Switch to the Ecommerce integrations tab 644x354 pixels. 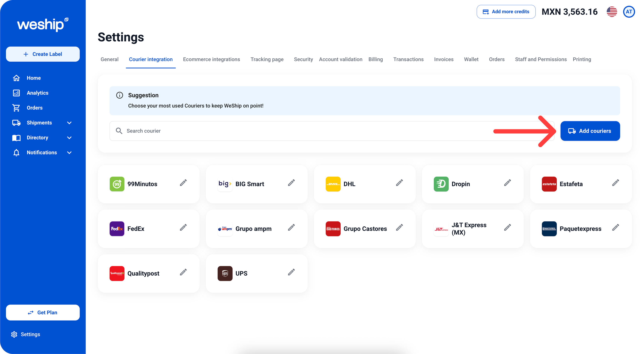[211, 59]
